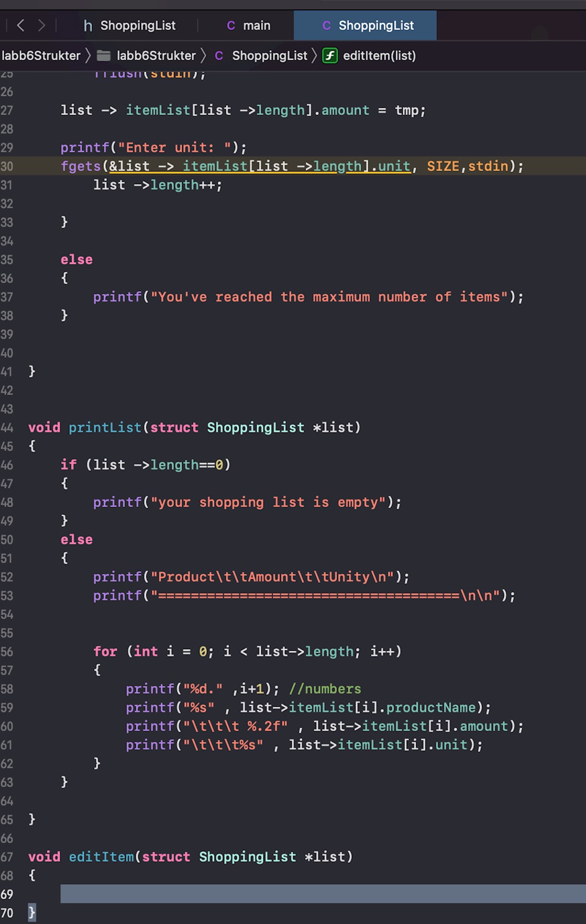This screenshot has height=924, width=586.
Task: Click the C file icon on main tab
Action: click(231, 26)
